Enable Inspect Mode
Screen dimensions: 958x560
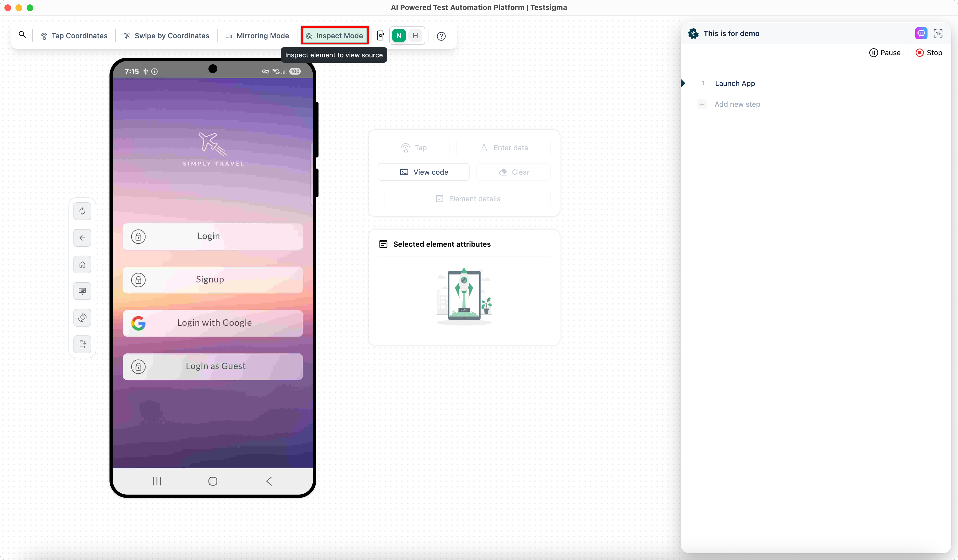(335, 36)
